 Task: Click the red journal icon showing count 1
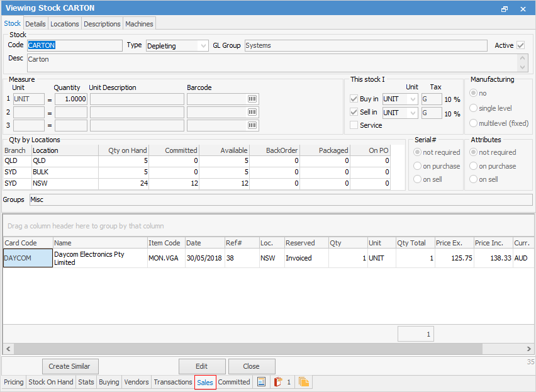coord(279,382)
